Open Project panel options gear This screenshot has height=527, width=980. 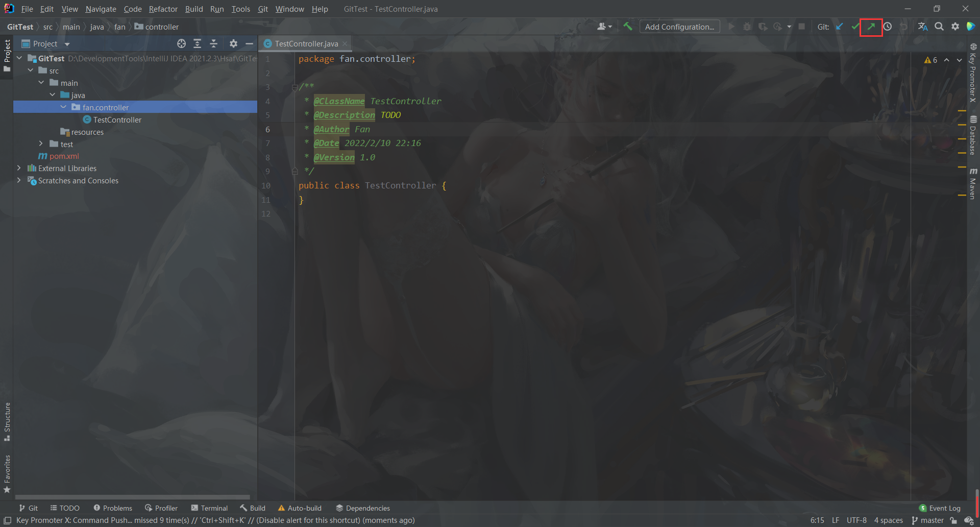pos(233,44)
